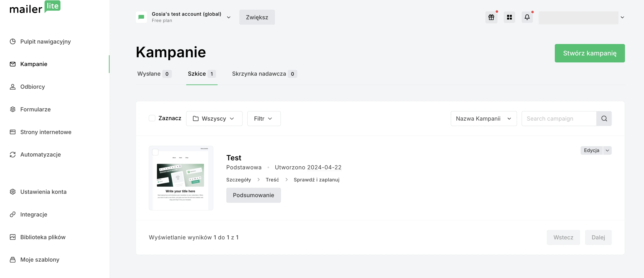
Task: Open the notifications bell
Action: click(x=527, y=17)
